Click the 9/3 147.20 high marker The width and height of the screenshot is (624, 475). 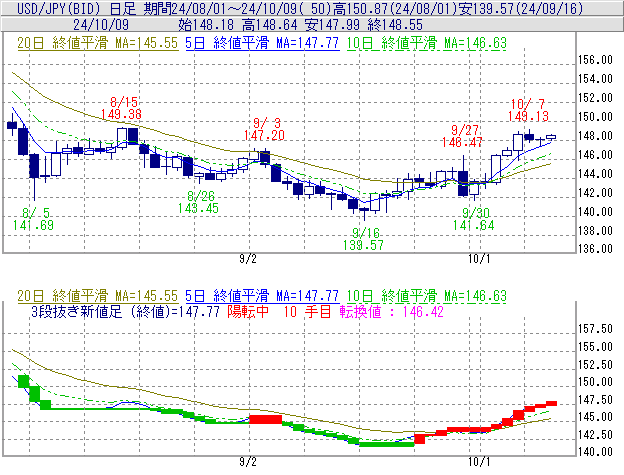pos(265,129)
